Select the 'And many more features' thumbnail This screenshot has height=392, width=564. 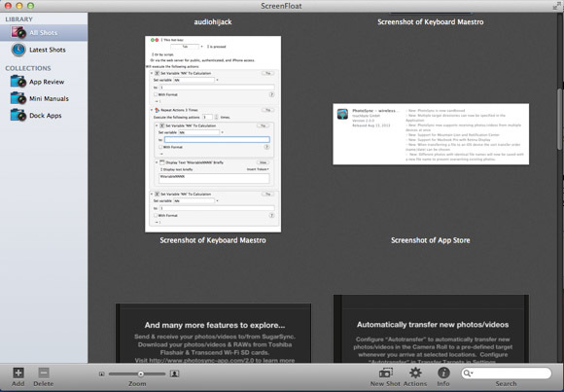pyautogui.click(x=213, y=333)
